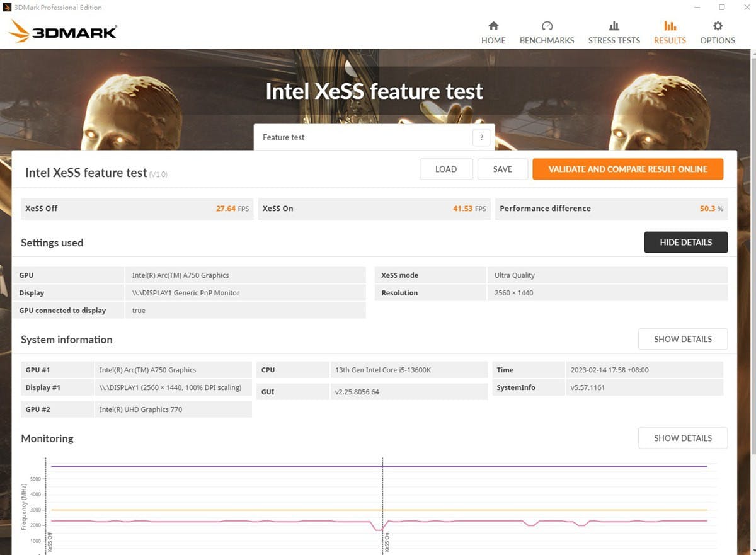Select the "true" GPU connected to display value
This screenshot has height=555, width=756.
click(x=139, y=311)
